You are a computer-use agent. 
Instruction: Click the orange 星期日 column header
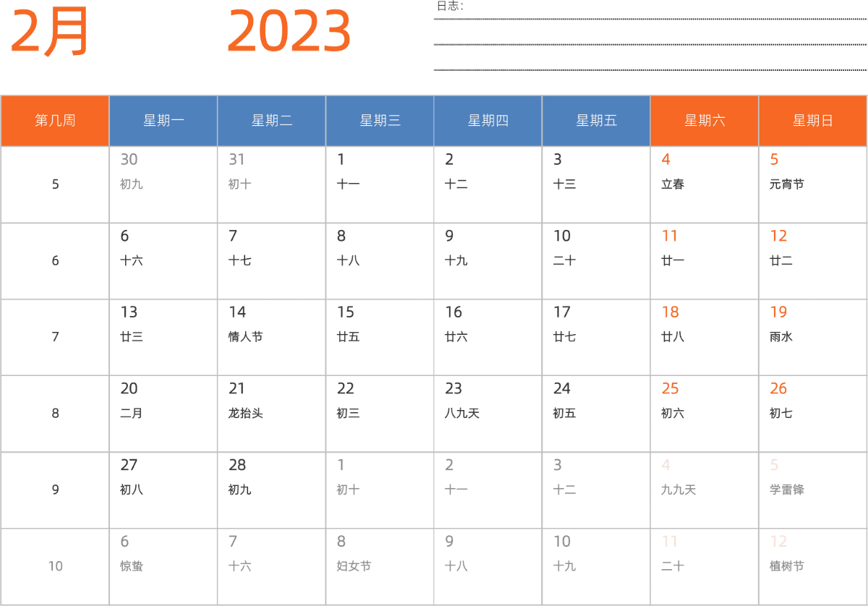(813, 121)
